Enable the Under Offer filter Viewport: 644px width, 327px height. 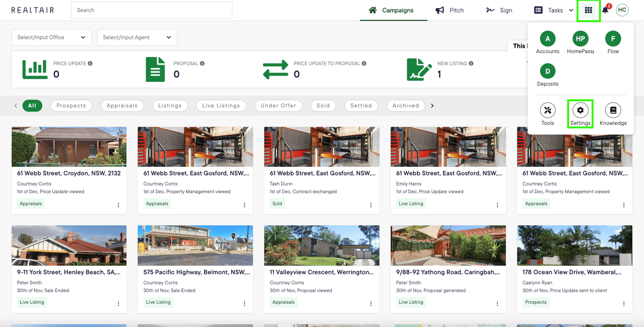click(278, 105)
